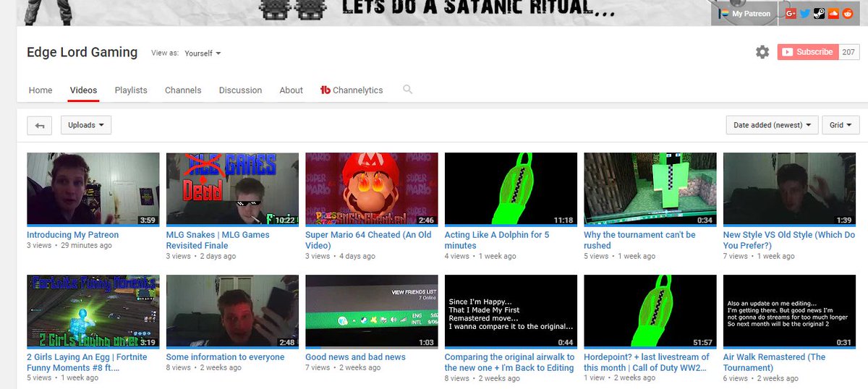The height and width of the screenshot is (389, 868).
Task: Open 'Super Mario 64 Cheated' video title
Action: click(368, 240)
